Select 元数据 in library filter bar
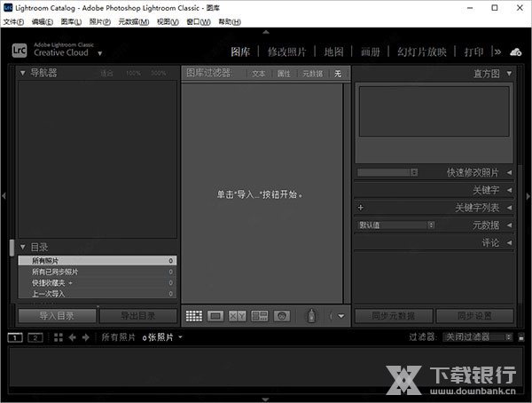Screen dimensions: 532x403 [x=312, y=74]
